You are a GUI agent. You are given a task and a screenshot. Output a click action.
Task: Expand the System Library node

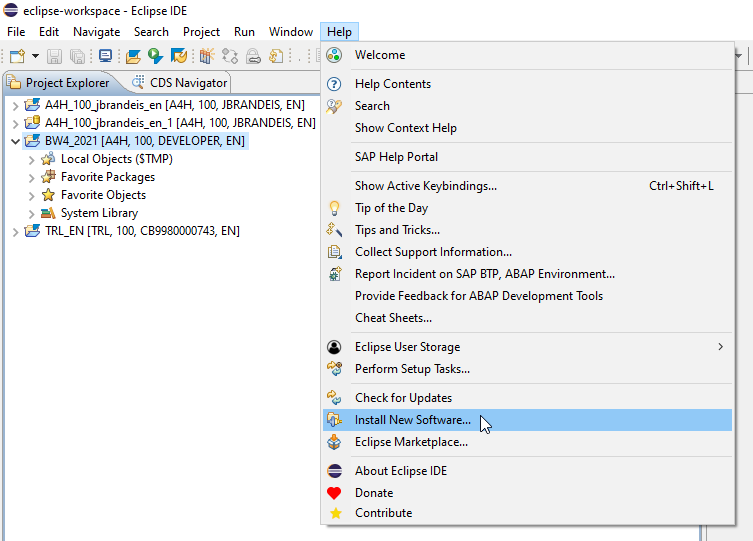(x=31, y=214)
